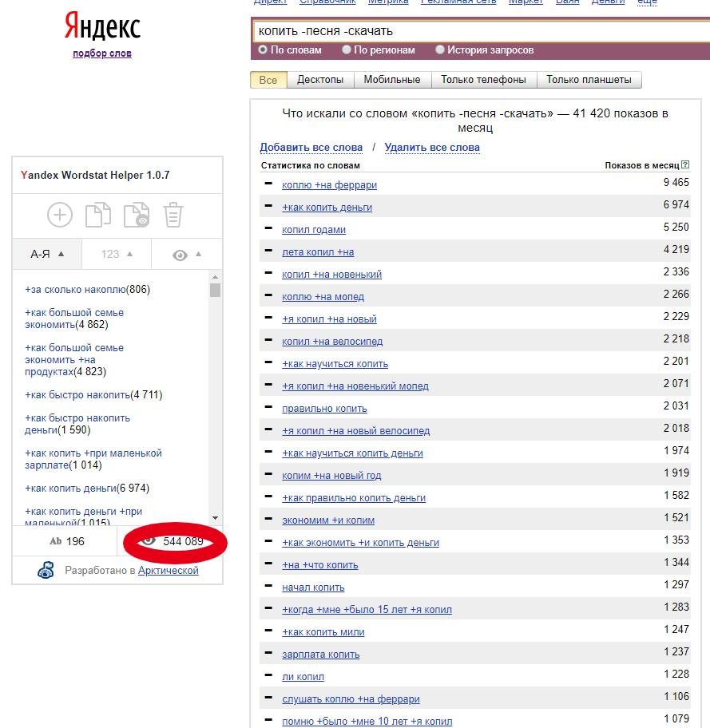Click the Яндекс logo
This screenshot has height=728, width=710.
(102, 26)
